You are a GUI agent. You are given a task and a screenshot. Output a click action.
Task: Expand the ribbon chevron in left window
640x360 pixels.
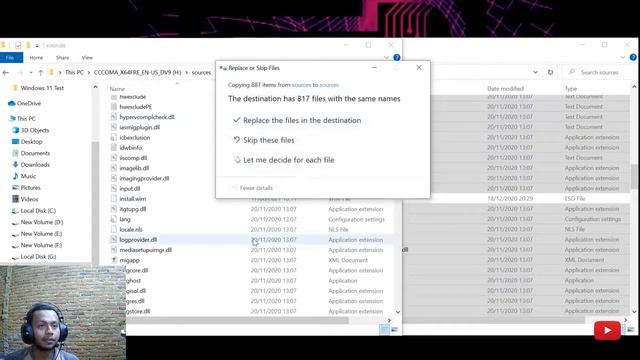(386, 58)
